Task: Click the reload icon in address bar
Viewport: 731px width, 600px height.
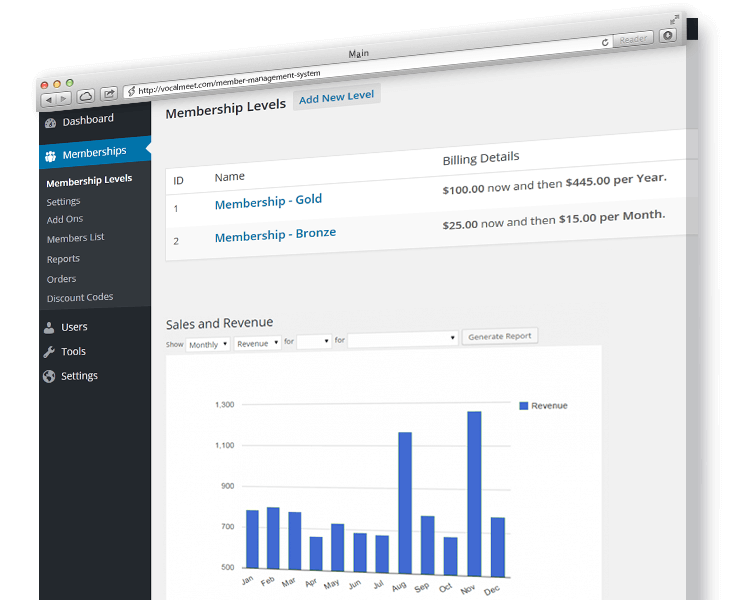Action: pos(605,42)
